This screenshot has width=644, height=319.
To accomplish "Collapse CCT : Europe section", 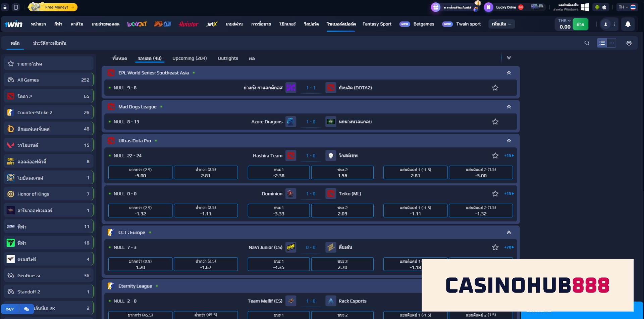I will coord(509,232).
